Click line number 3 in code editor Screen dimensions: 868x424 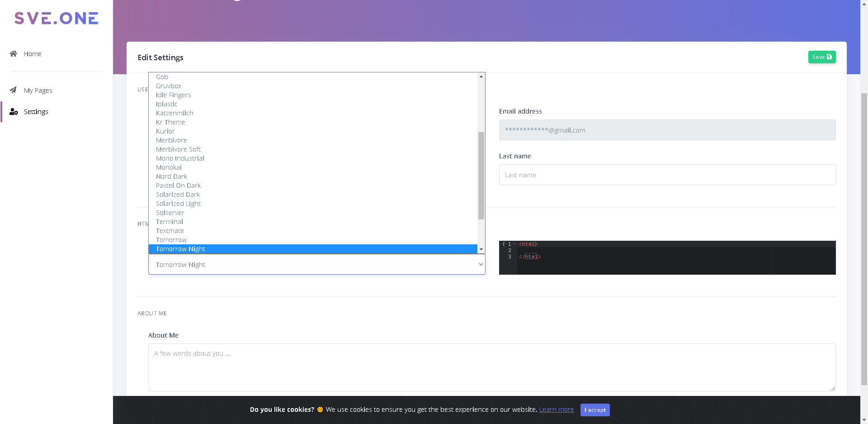(x=509, y=257)
